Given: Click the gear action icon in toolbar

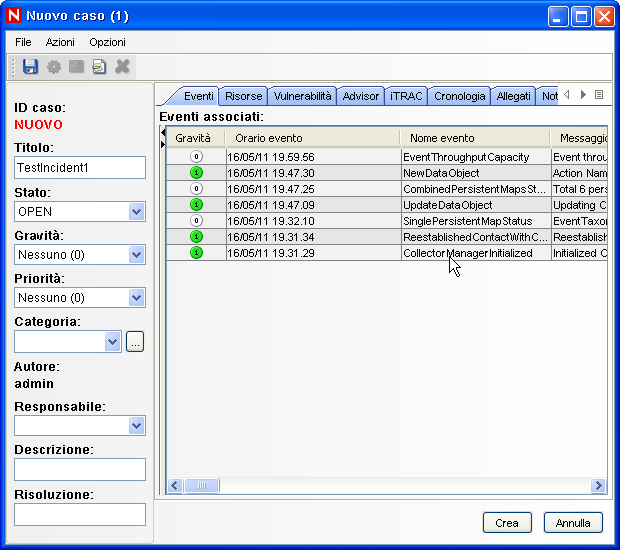Looking at the screenshot, I should pos(54,67).
